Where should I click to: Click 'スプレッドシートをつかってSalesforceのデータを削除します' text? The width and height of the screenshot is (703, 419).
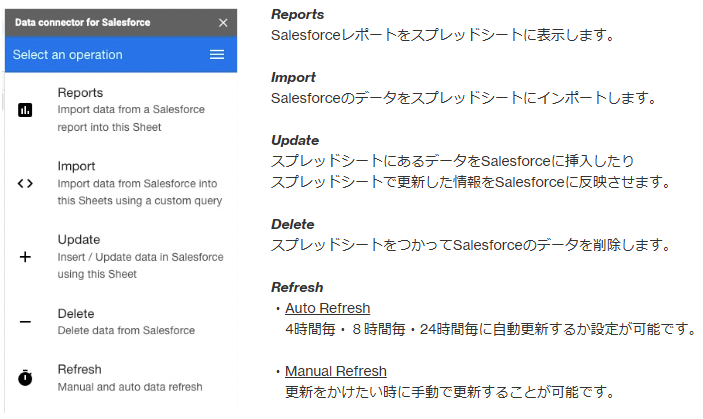[x=471, y=245]
